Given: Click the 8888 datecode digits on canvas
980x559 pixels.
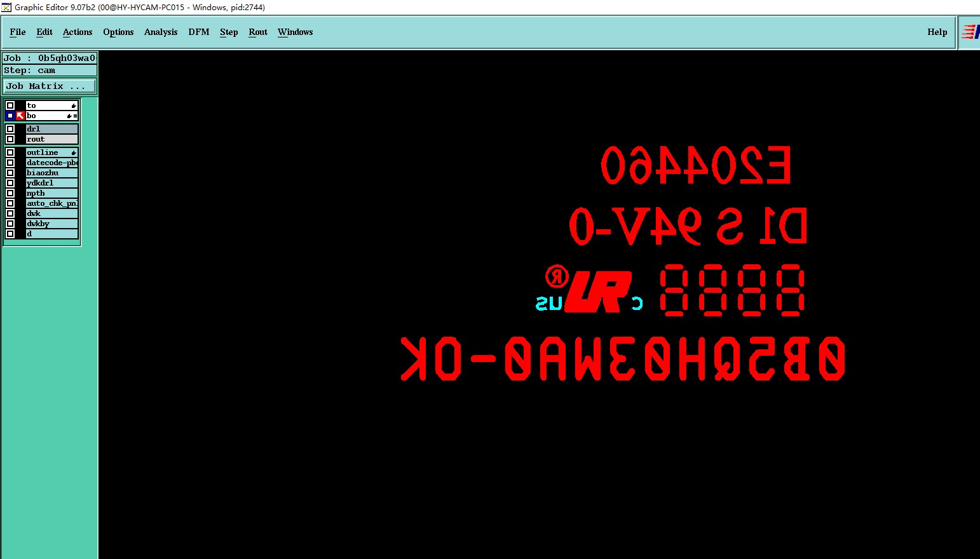Looking at the screenshot, I should (732, 291).
